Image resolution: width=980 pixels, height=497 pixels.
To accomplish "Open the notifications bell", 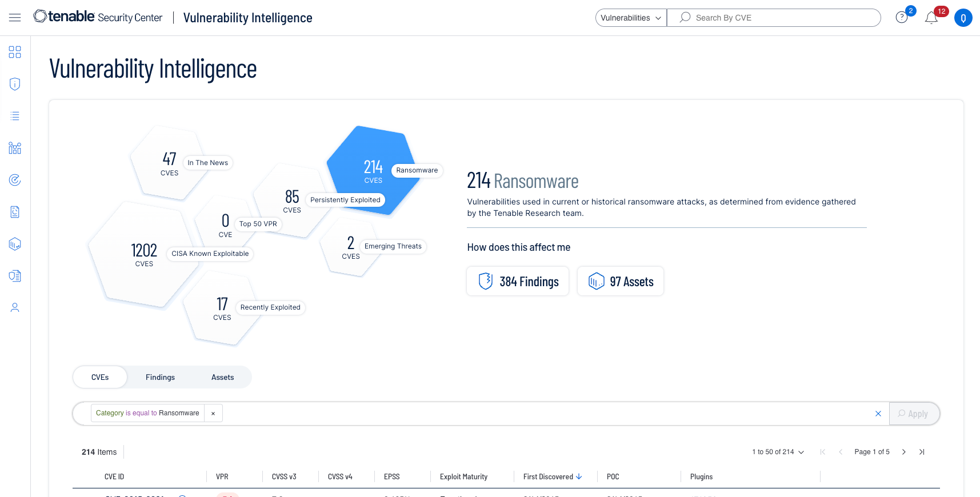I will tap(931, 18).
